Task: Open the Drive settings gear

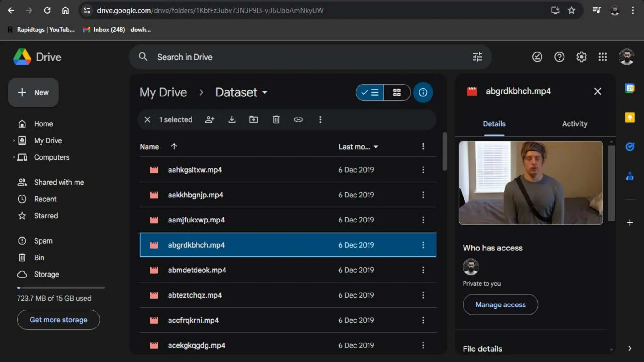Action: pos(581,57)
